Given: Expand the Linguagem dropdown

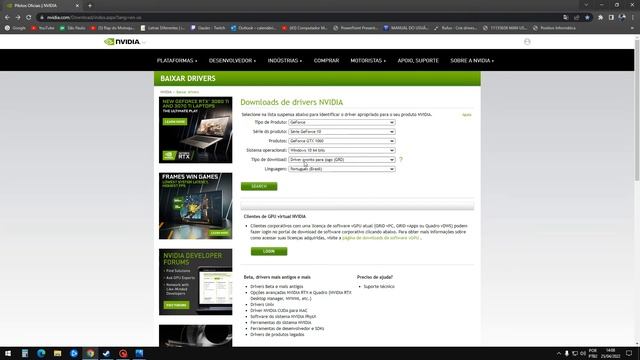Looking at the screenshot, I should [342, 169].
